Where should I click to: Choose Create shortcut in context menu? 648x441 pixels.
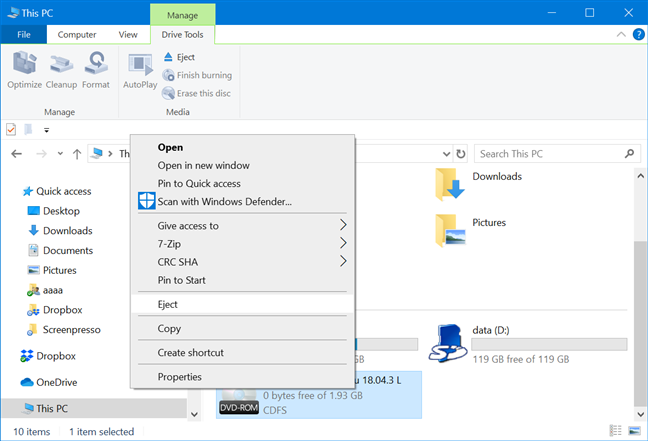click(243, 353)
